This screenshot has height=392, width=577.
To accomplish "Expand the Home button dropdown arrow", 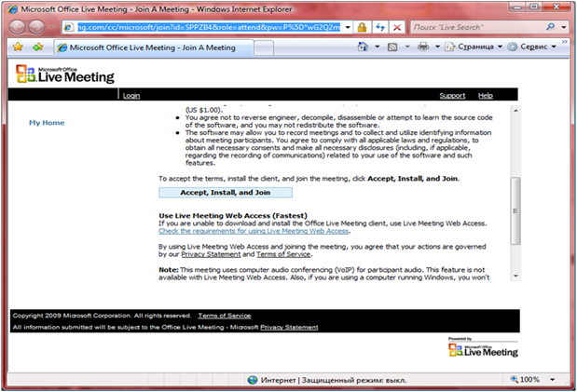I will click(x=378, y=47).
